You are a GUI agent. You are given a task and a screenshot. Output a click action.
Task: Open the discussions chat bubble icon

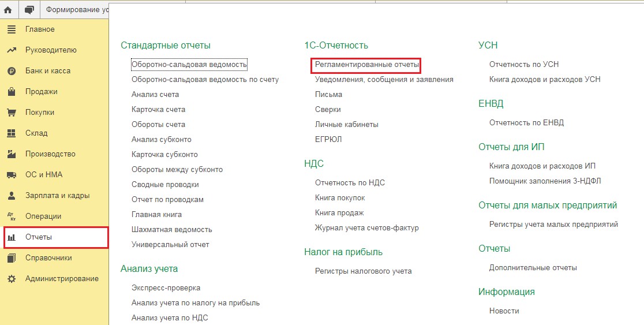point(29,9)
